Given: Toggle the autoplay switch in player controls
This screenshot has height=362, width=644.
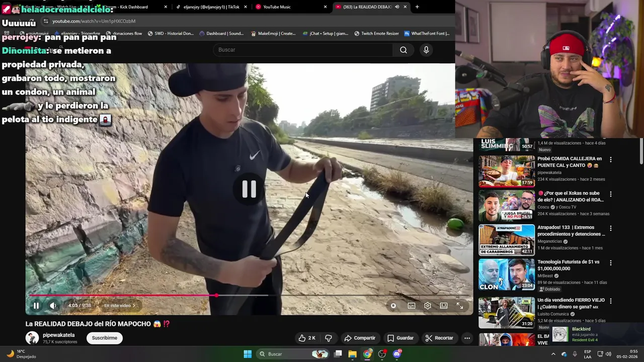Looking at the screenshot, I should click(393, 306).
